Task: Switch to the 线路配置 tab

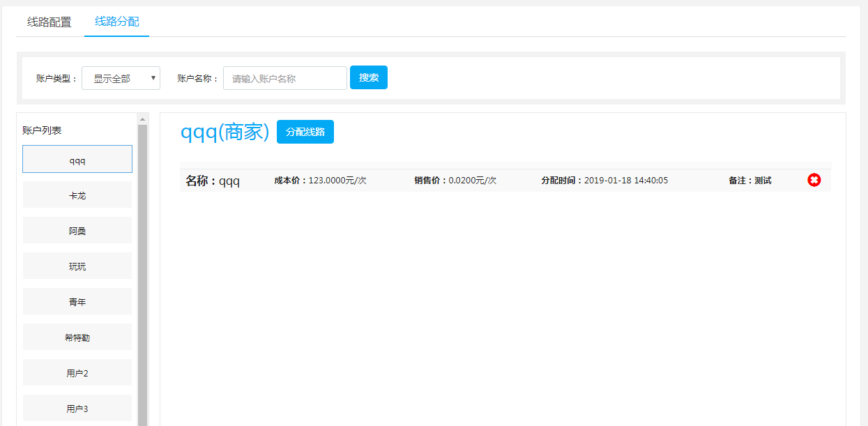Action: [50, 22]
